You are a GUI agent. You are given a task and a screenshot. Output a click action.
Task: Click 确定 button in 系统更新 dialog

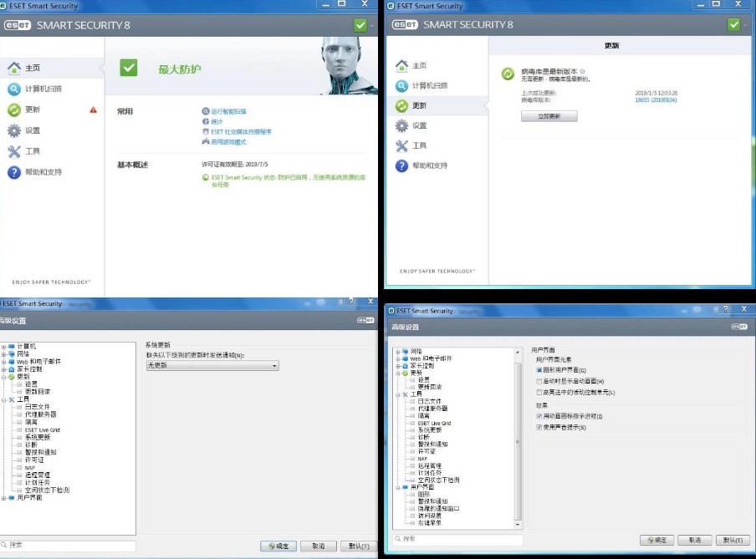coord(278,546)
